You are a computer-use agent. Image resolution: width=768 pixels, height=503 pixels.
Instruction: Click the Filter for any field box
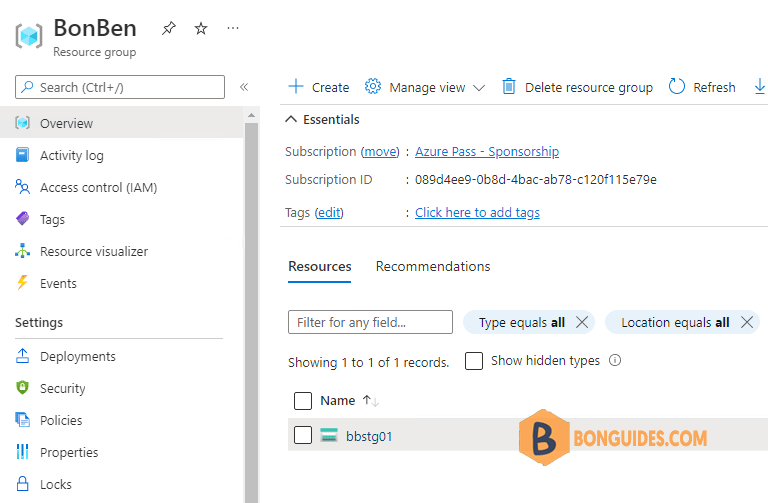370,322
